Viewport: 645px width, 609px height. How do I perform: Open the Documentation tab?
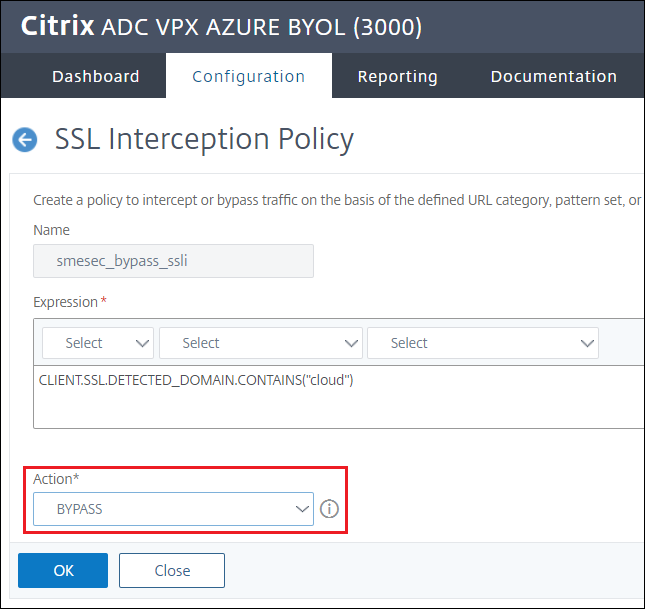pyautogui.click(x=553, y=76)
